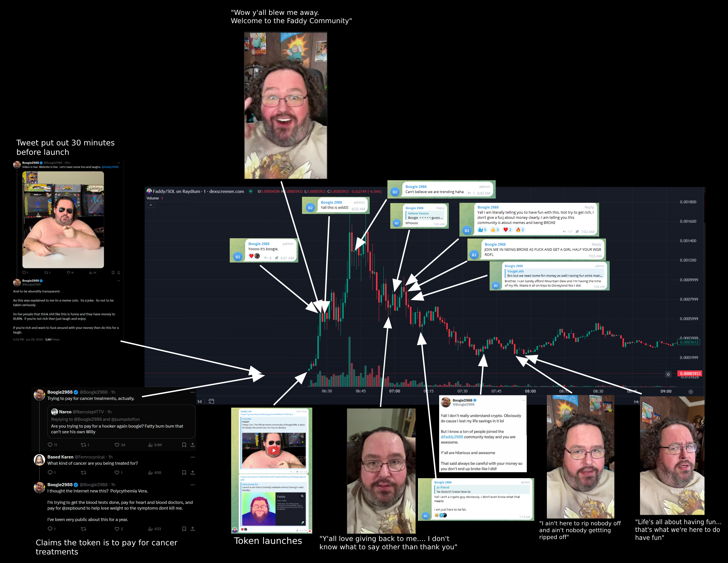
Task: Open Narco's avatar in the quoted tweet
Action: tap(54, 412)
